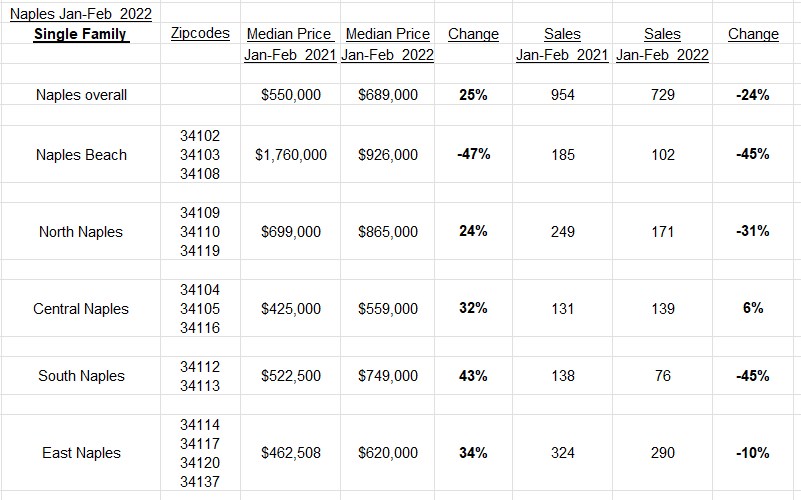
Task: Click the 43% price change cell
Action: click(x=473, y=376)
